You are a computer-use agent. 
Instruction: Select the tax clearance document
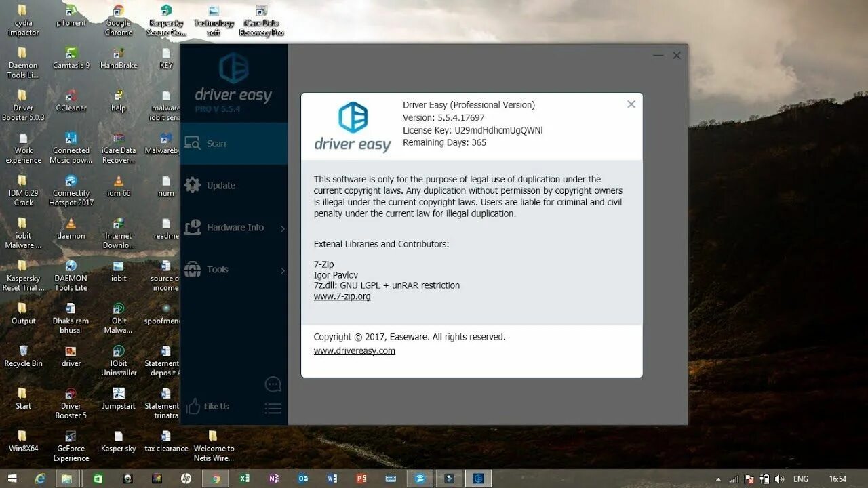pos(166,441)
